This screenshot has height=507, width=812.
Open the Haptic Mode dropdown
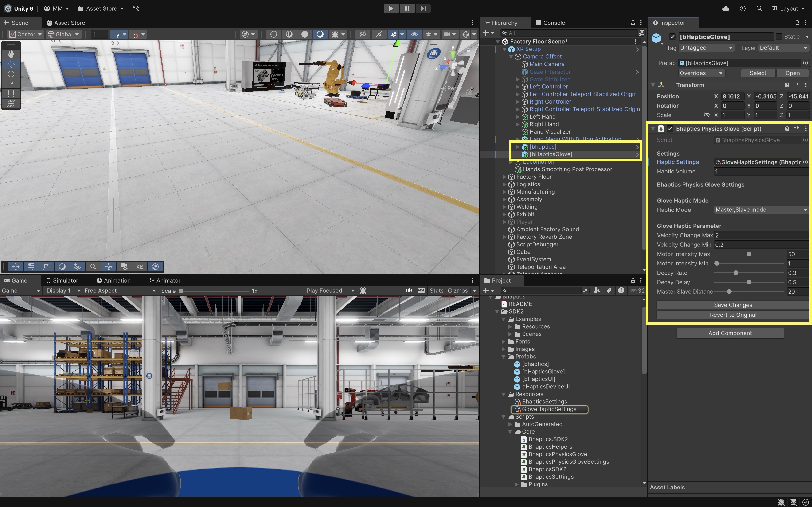761,210
